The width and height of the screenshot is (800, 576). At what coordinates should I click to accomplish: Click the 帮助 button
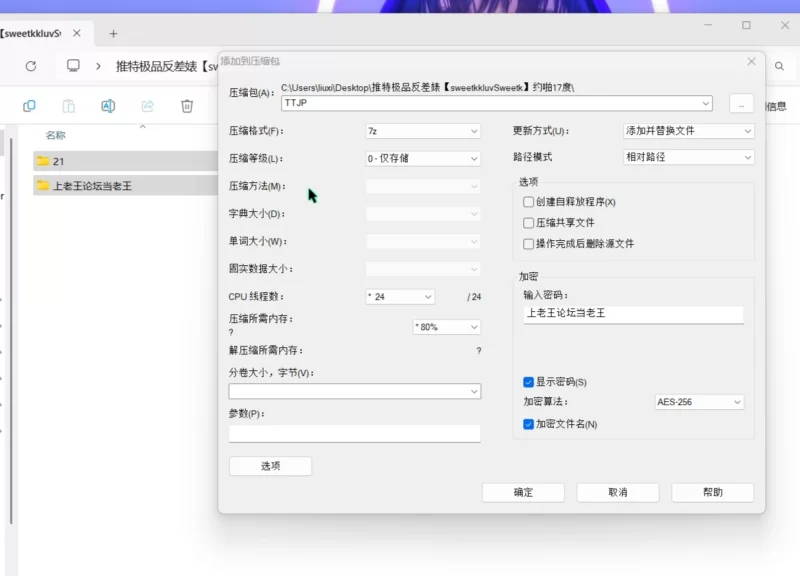pyautogui.click(x=712, y=492)
